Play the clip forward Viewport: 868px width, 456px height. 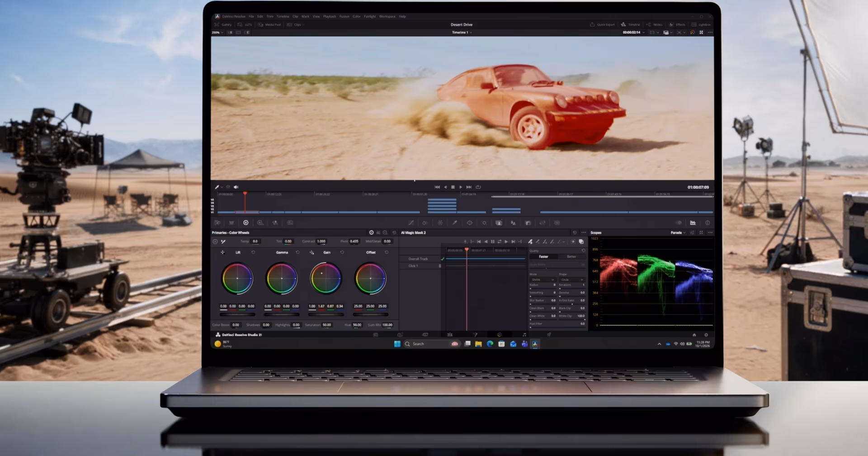click(461, 187)
